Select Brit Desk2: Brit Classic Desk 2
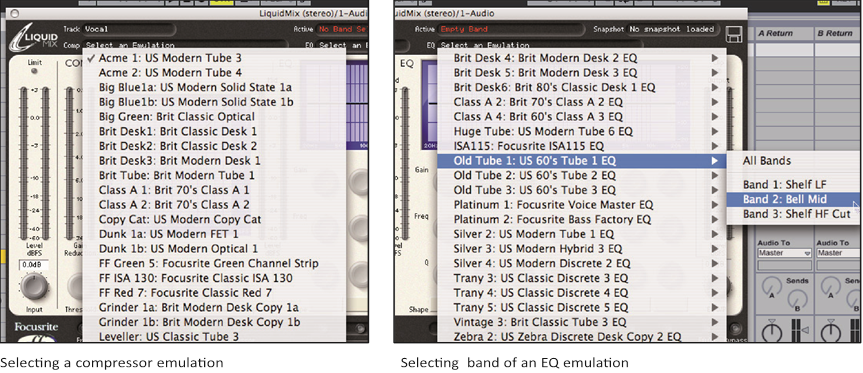The image size is (863, 373). [215, 146]
